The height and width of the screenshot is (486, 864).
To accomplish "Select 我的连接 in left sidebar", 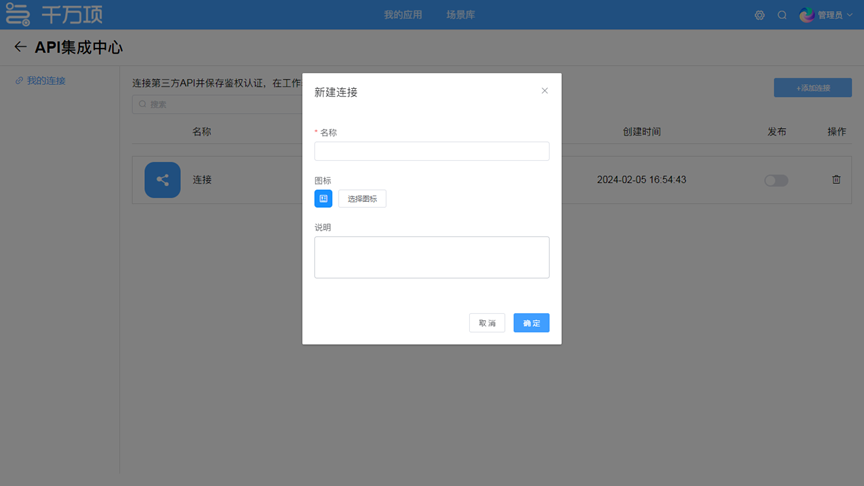I will tap(46, 81).
